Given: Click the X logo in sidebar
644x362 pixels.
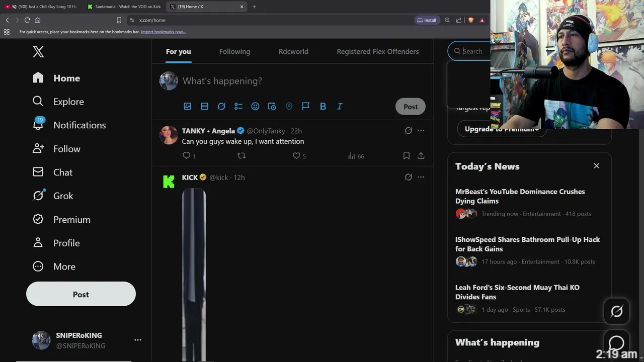Looking at the screenshot, I should [x=38, y=51].
